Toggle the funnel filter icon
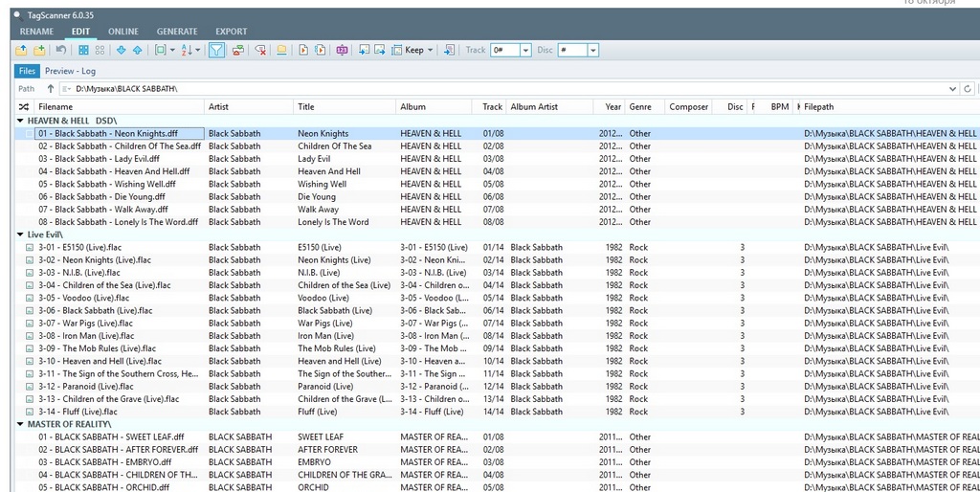 (x=217, y=50)
